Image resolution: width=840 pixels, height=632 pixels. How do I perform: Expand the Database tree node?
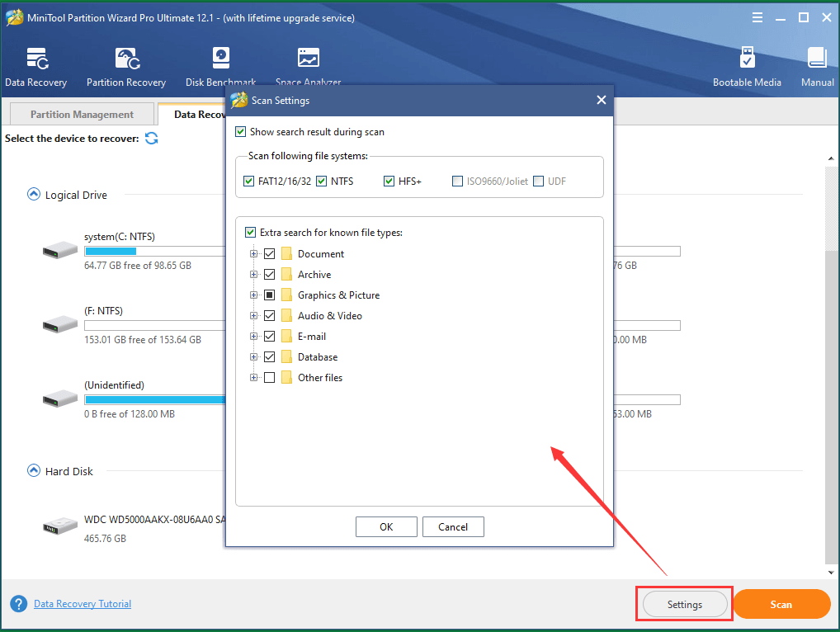[253, 356]
